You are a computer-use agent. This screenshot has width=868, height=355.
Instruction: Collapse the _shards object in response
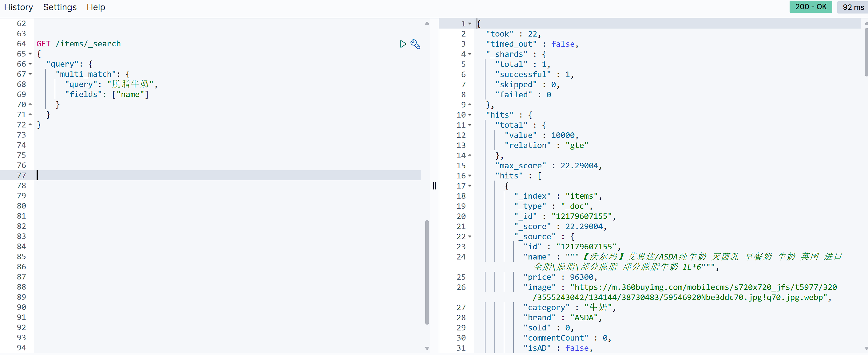click(470, 54)
